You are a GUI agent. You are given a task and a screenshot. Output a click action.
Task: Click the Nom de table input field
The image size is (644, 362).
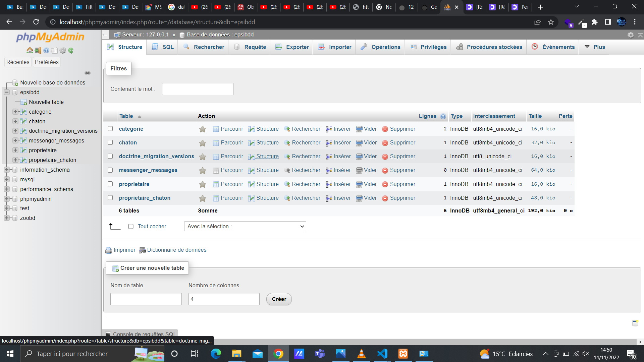146,299
